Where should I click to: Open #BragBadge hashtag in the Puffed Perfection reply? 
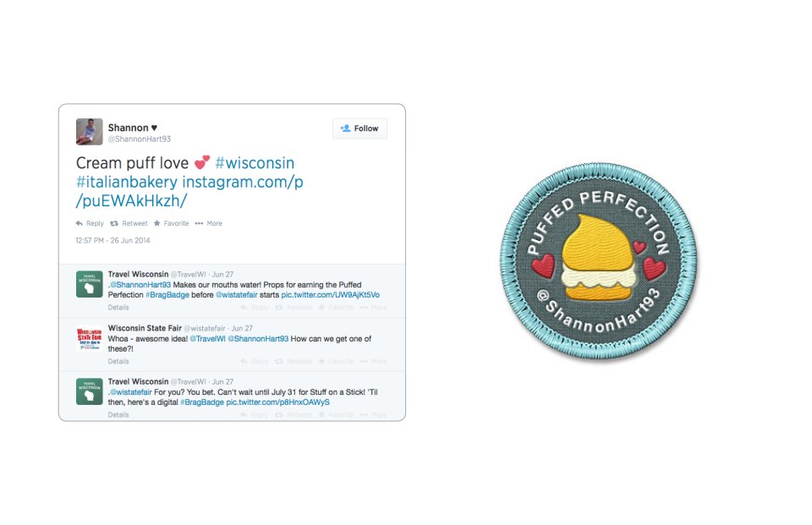167,294
